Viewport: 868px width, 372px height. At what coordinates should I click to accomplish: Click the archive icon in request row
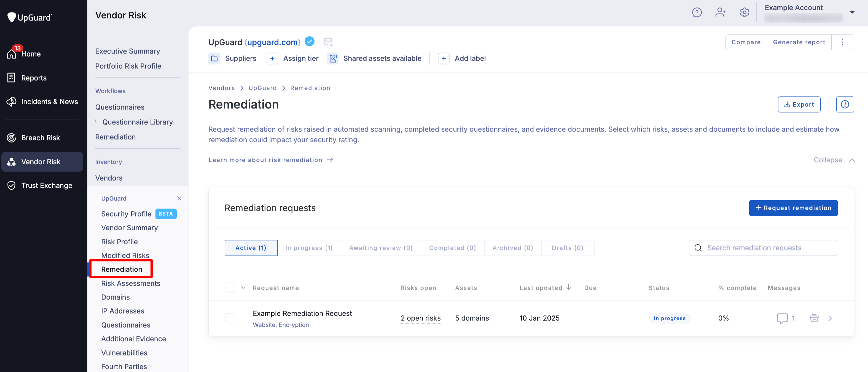pos(814,318)
